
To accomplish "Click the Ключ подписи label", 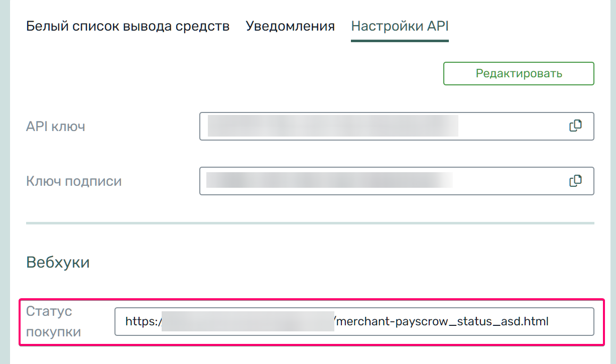I will point(74,181).
